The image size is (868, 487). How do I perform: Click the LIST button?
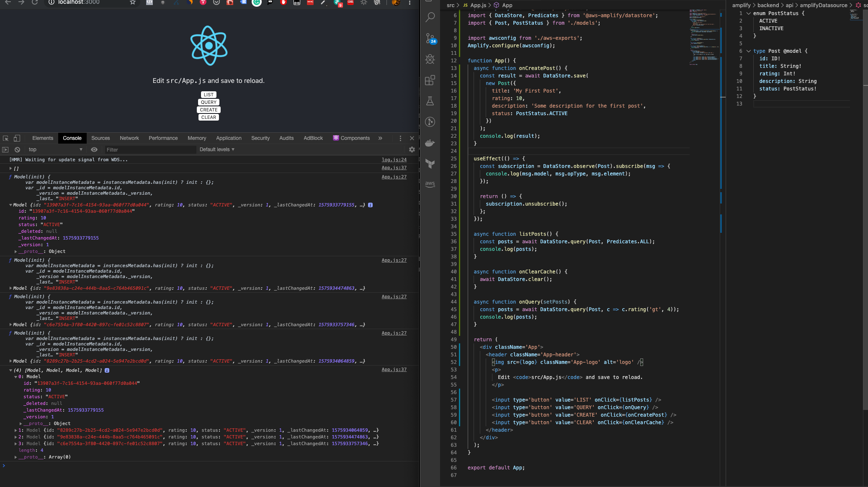pos(209,95)
